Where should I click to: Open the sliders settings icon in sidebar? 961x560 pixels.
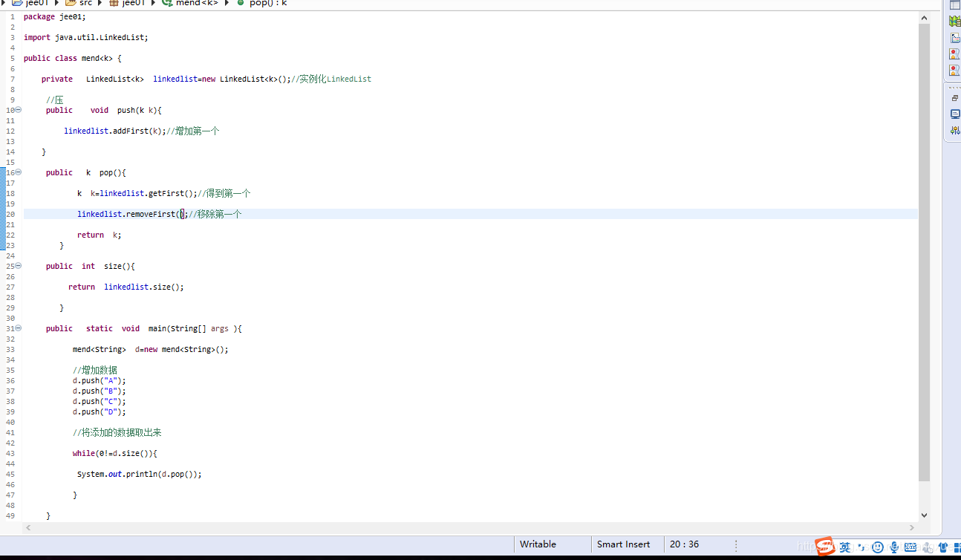click(955, 131)
